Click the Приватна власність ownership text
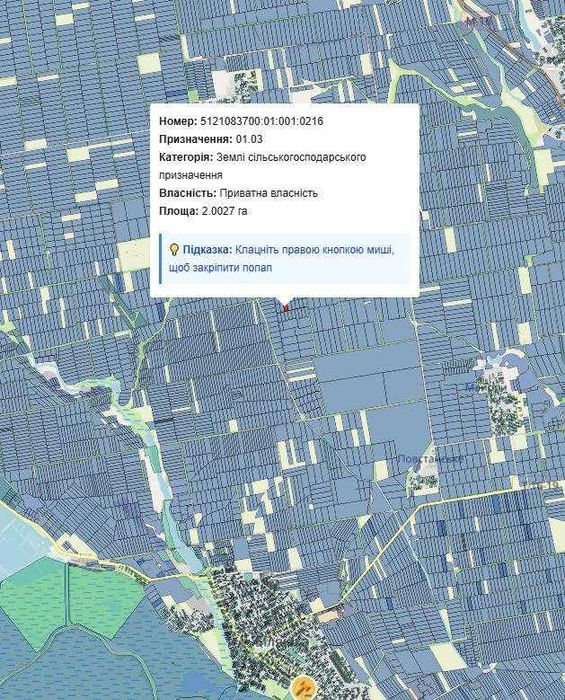This screenshot has width=565, height=700. click(269, 193)
